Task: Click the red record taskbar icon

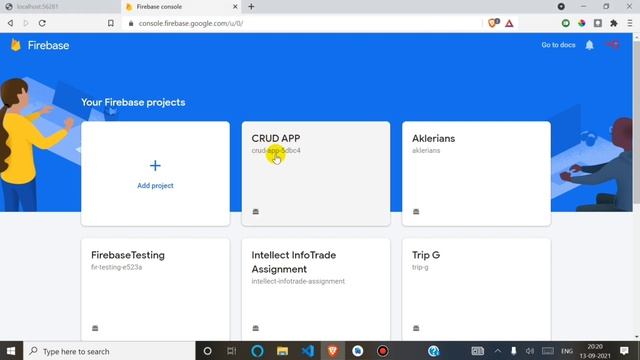Action: [382, 351]
